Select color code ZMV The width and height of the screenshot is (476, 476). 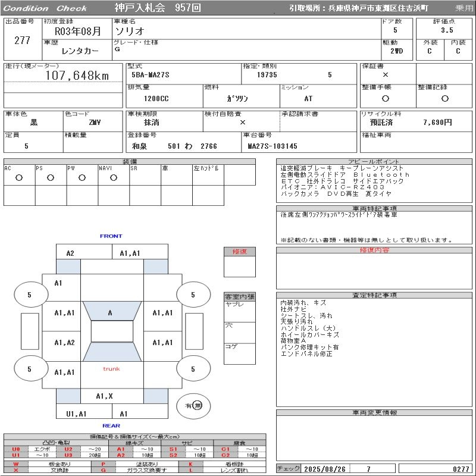coord(95,123)
